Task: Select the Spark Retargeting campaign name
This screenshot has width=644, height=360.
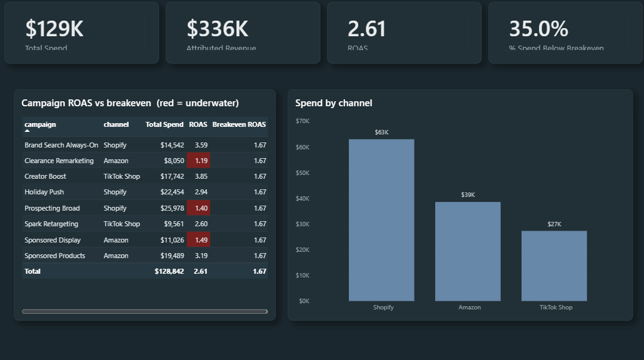Action: [x=51, y=224]
